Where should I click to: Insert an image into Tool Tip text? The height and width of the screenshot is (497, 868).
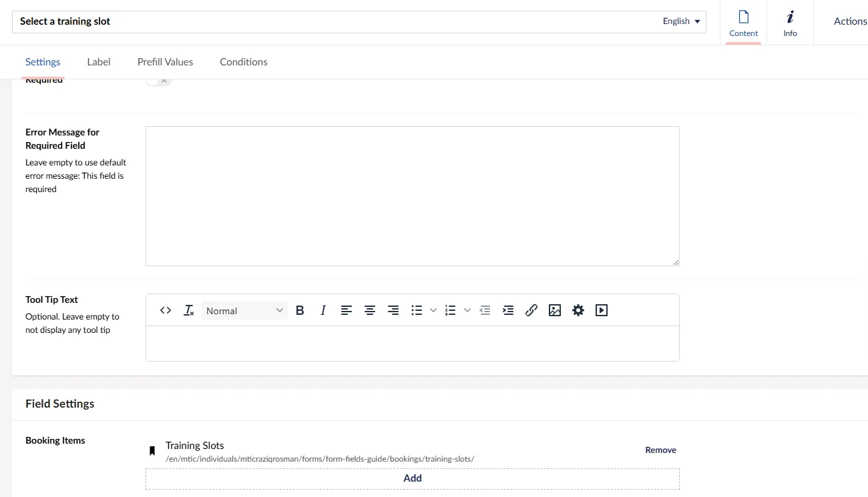[554, 310]
